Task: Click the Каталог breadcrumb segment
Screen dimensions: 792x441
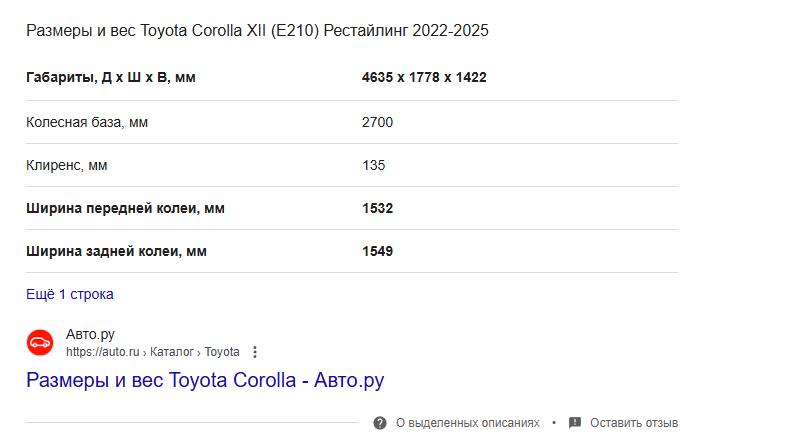Action: (x=172, y=352)
